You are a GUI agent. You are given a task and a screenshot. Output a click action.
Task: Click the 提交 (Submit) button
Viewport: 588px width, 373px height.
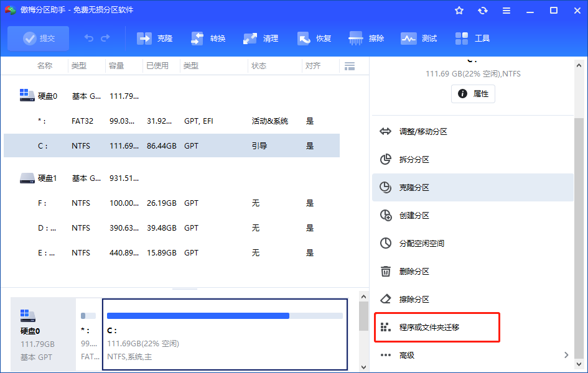tap(38, 38)
